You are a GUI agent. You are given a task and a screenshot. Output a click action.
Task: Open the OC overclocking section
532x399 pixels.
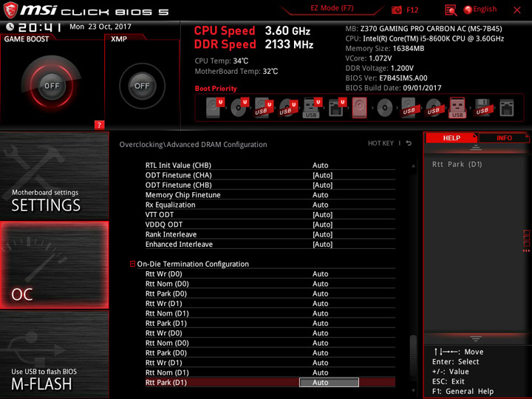click(54, 265)
